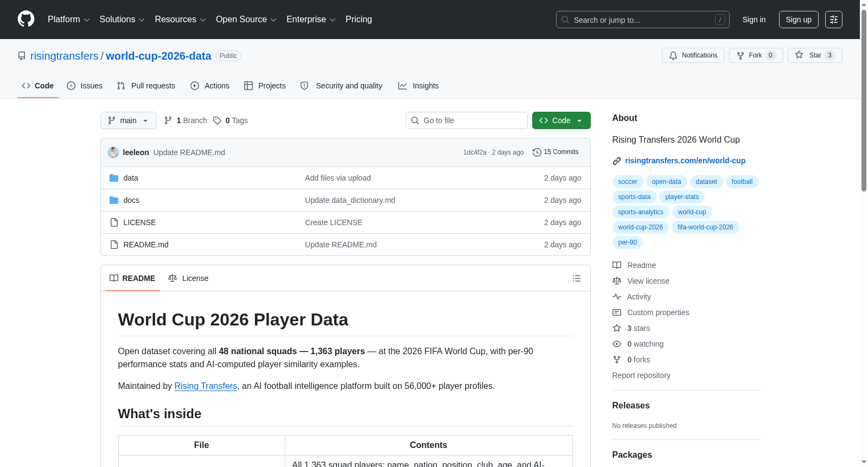Viewport: 868px width, 467px height.
Task: Switch to the Projects tab
Action: (265, 86)
